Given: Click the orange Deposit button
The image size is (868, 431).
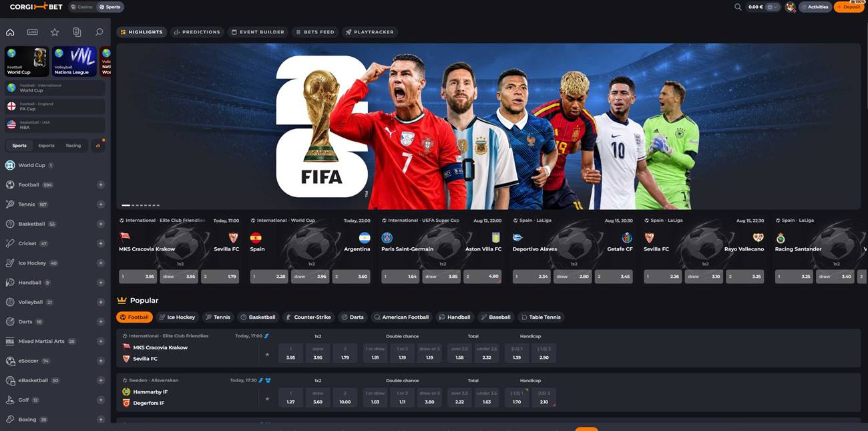Looking at the screenshot, I should click(849, 7).
